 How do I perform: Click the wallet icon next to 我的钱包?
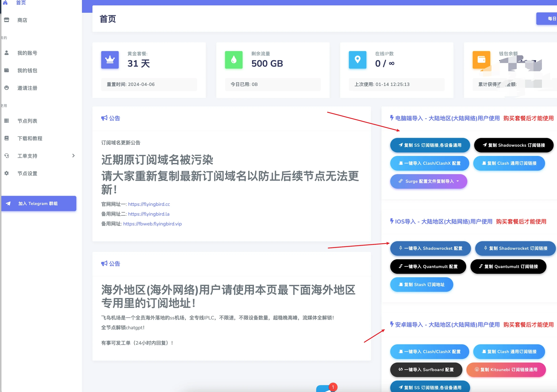pyautogui.click(x=6, y=70)
